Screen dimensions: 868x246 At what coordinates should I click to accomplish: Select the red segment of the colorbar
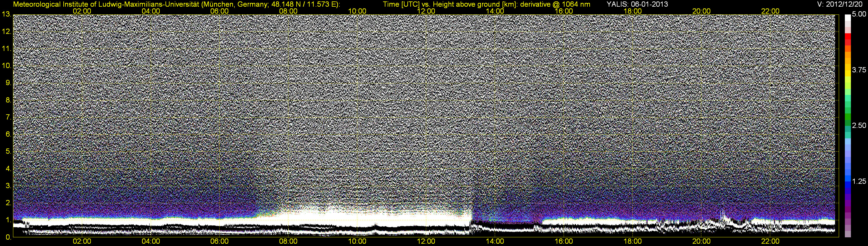(848, 36)
